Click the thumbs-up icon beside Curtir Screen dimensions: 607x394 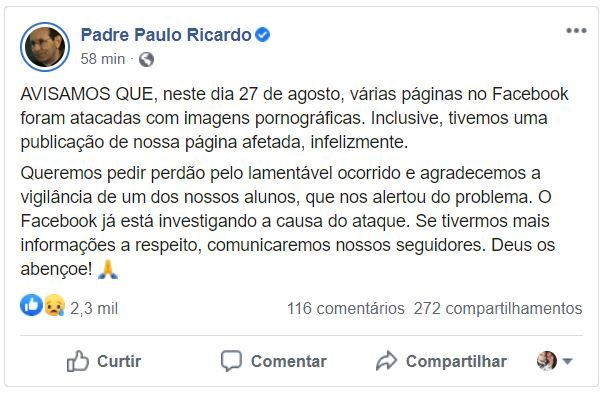(x=78, y=361)
